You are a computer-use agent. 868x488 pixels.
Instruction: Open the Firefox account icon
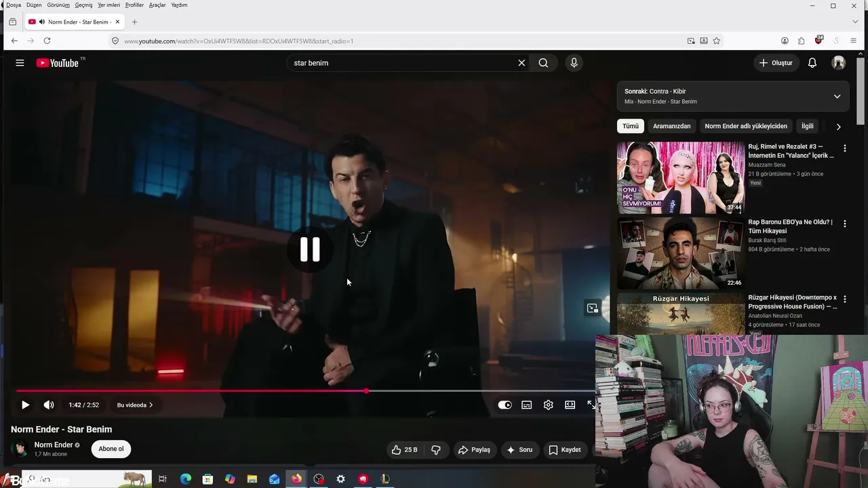[785, 41]
